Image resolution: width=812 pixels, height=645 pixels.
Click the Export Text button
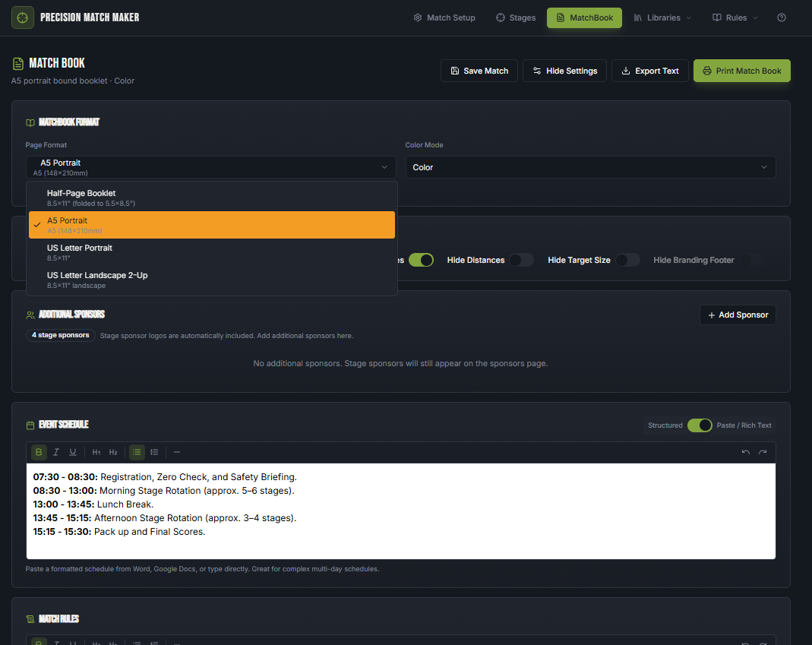click(x=650, y=71)
